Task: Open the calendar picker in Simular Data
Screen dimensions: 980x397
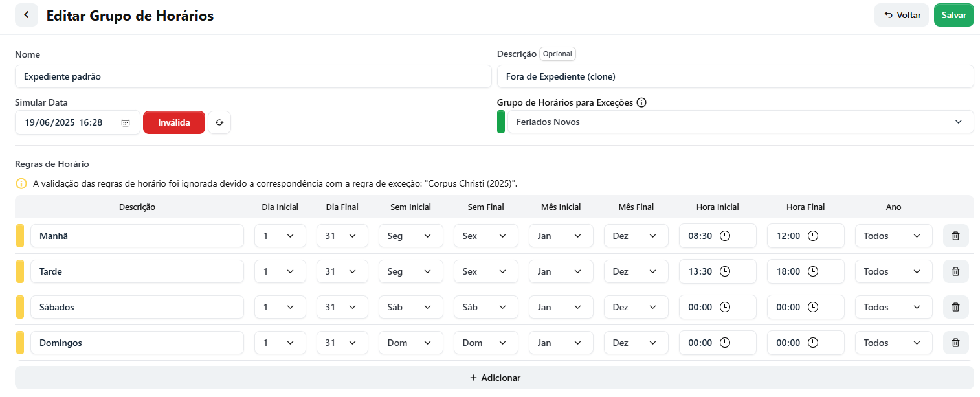Action: click(x=126, y=122)
